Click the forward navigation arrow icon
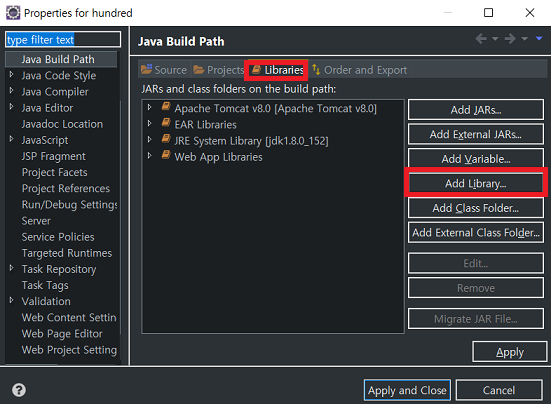Image resolution: width=551 pixels, height=404 pixels. click(x=510, y=39)
